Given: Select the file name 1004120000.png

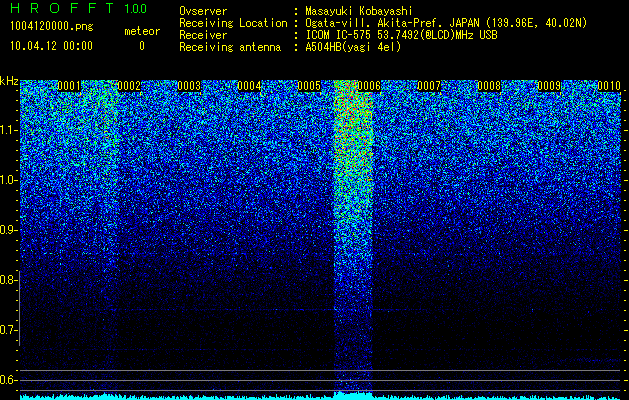Looking at the screenshot, I should click(x=52, y=26).
